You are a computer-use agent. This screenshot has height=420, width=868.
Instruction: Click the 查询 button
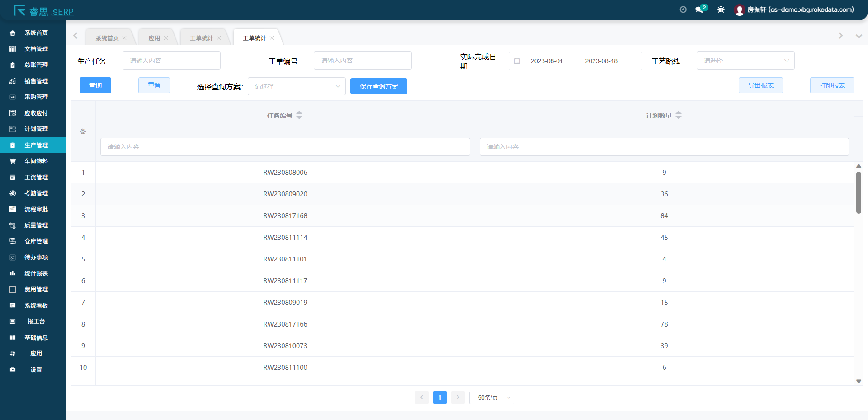tap(95, 85)
